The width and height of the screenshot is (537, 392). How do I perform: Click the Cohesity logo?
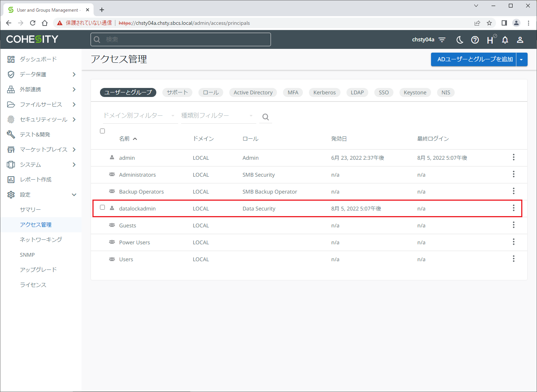pos(32,39)
